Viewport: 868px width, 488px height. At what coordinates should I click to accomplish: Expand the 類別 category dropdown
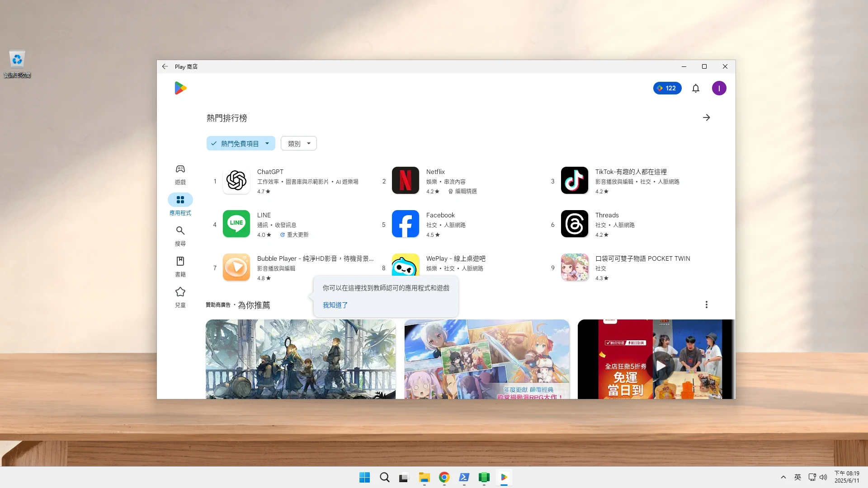pos(298,144)
